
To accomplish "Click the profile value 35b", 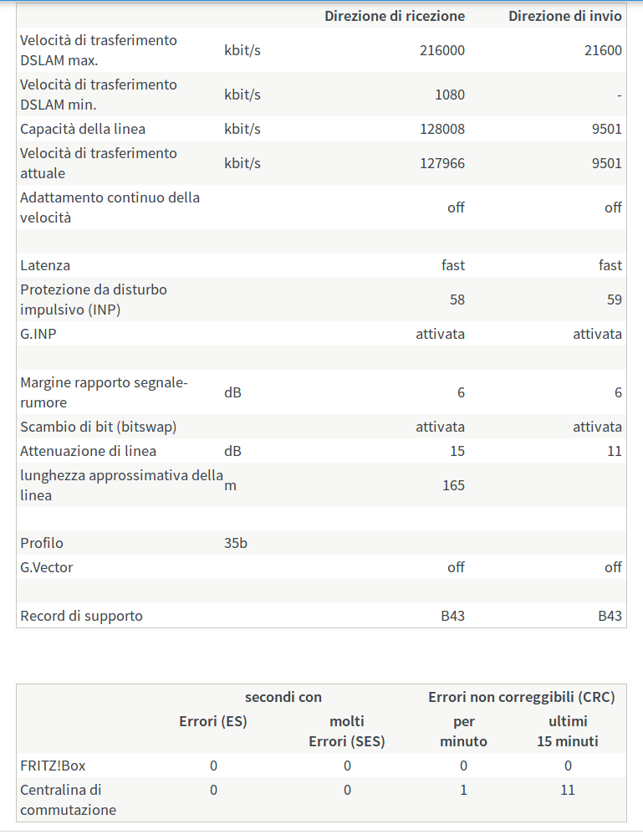I will pyautogui.click(x=236, y=543).
